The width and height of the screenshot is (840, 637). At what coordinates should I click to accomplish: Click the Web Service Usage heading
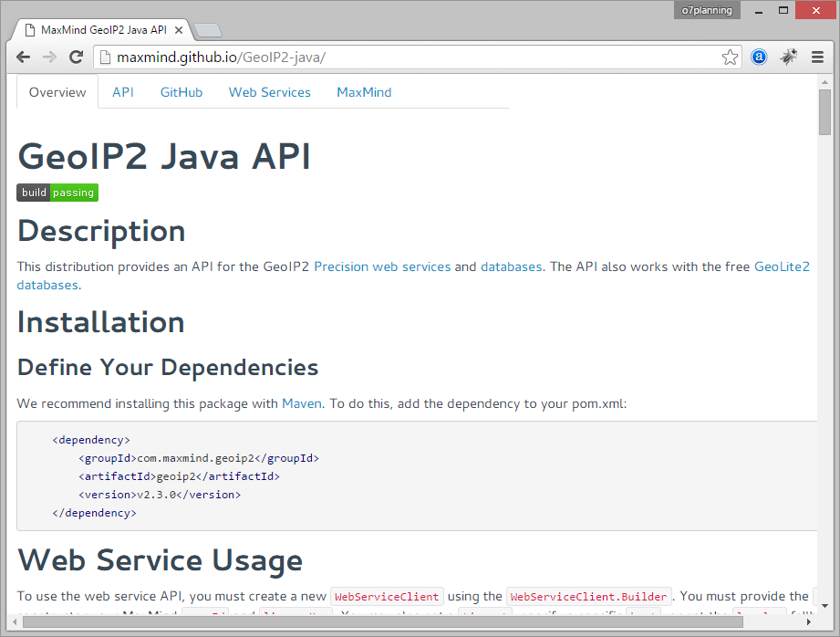[x=160, y=560]
